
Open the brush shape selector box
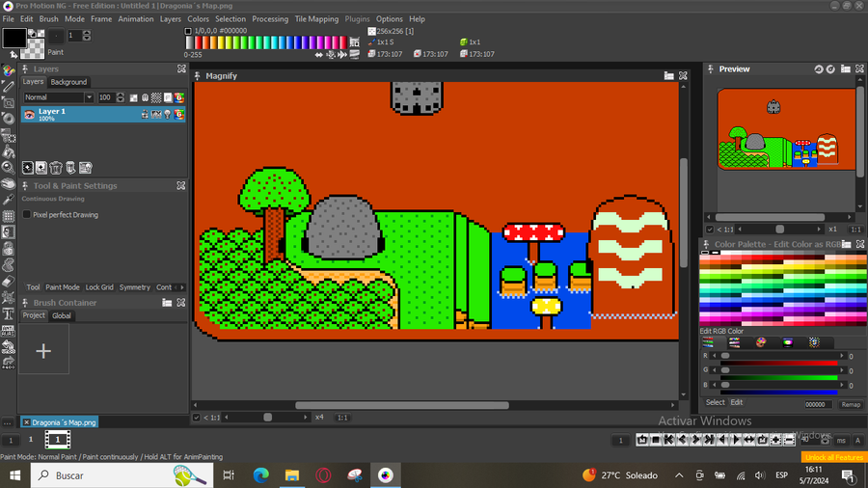click(x=56, y=36)
